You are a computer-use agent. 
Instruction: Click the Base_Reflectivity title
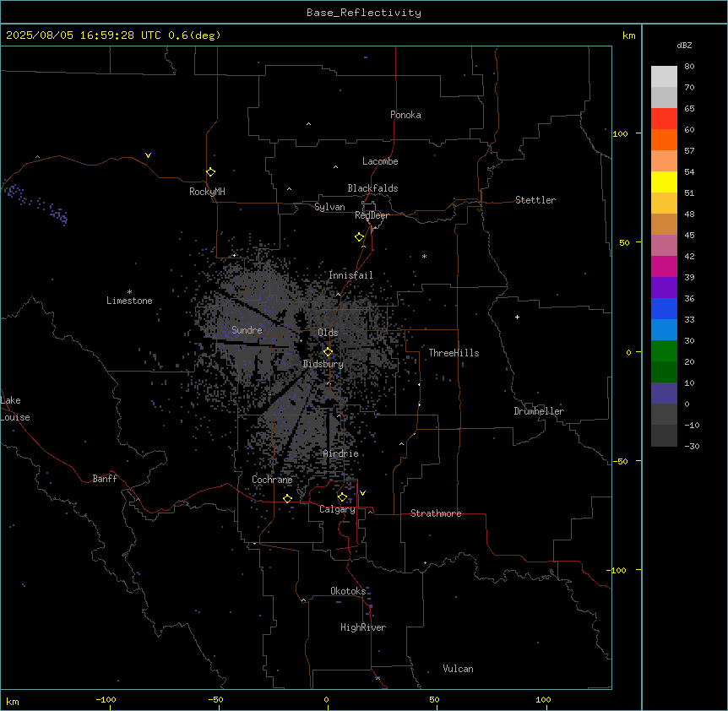[x=364, y=13]
